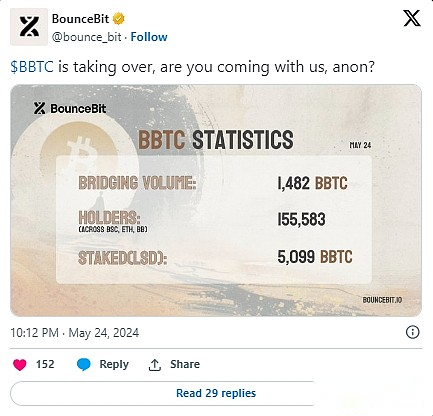Viewport: 433px width, 416px height.
Task: Click the Share text label
Action: [185, 364]
